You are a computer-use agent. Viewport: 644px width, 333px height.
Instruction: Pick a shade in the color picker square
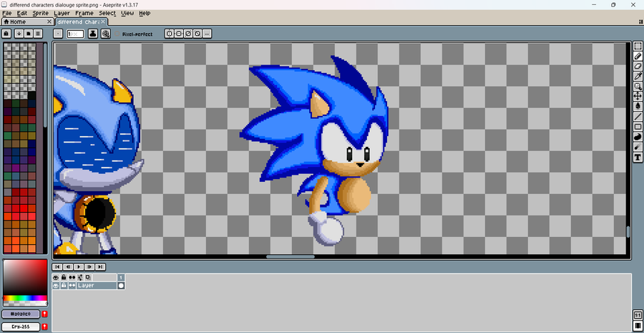pos(25,278)
